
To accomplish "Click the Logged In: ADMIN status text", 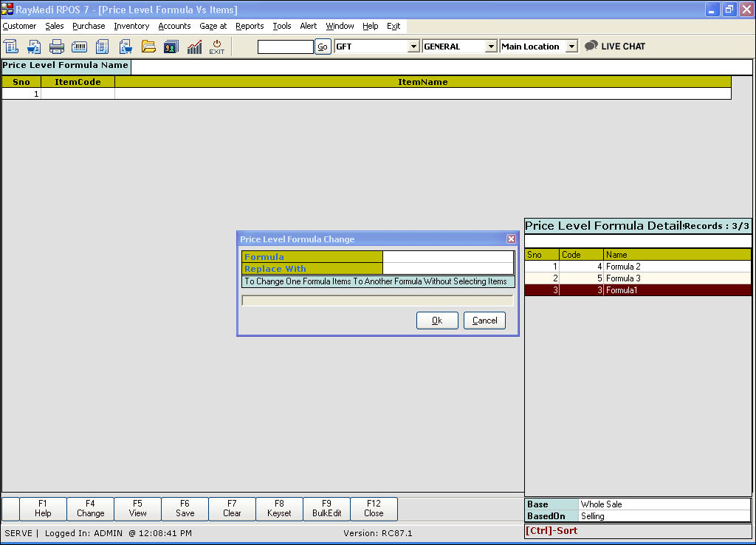I will tap(83, 533).
